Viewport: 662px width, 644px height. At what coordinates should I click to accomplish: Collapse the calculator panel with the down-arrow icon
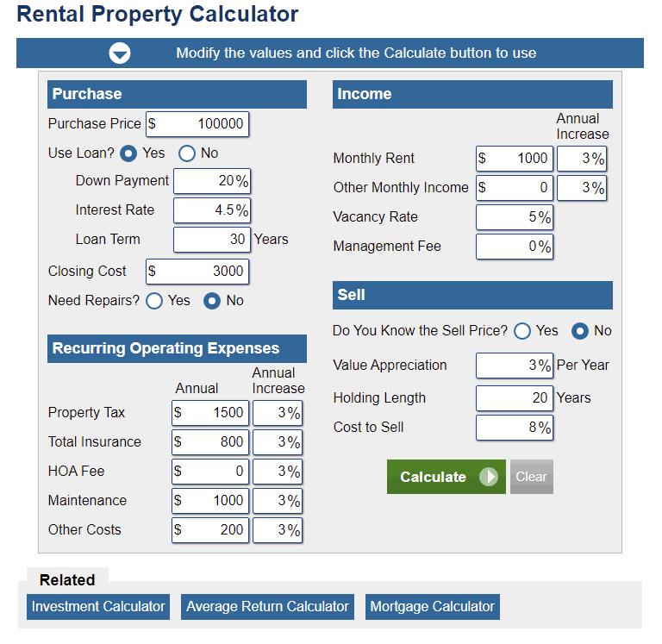tap(119, 53)
